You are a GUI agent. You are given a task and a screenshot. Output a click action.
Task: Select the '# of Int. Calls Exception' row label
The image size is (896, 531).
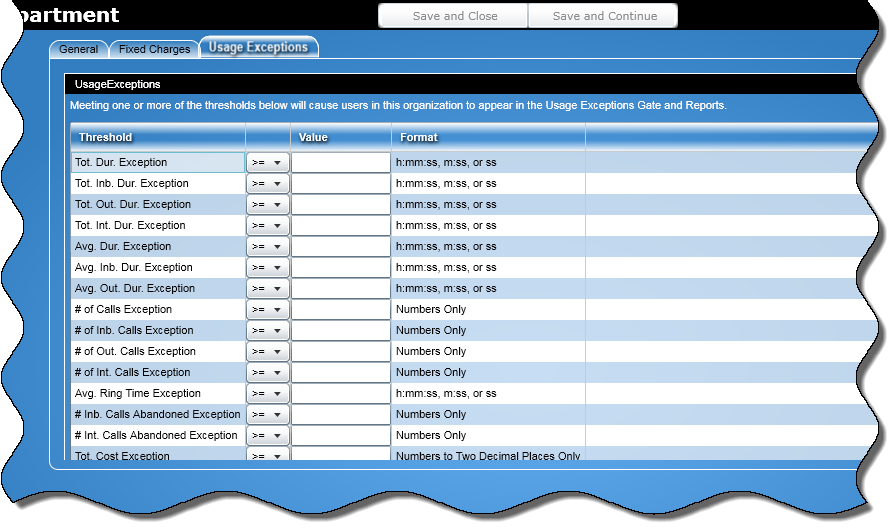(x=132, y=373)
